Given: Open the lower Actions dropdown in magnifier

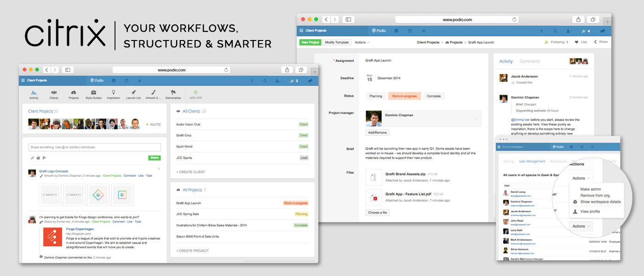Looking at the screenshot, I should coord(581,226).
